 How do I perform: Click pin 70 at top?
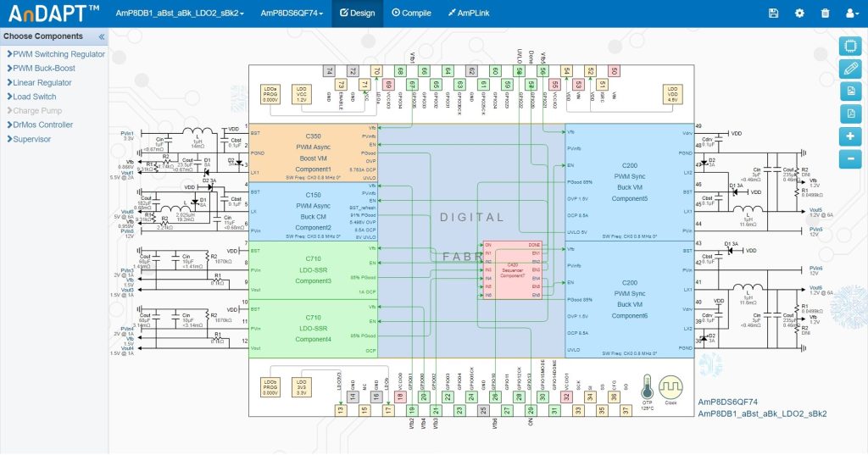click(x=376, y=71)
